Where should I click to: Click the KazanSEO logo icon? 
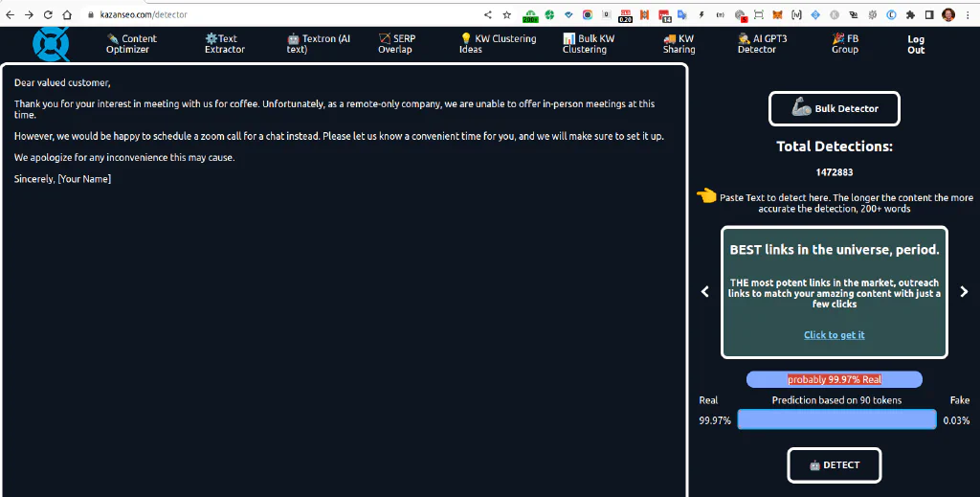pos(52,44)
